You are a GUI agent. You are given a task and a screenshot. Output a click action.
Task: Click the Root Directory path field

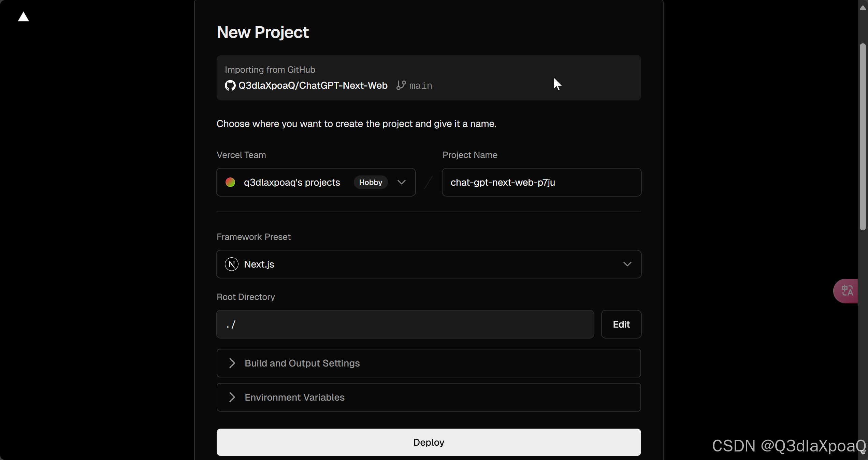[405, 324]
